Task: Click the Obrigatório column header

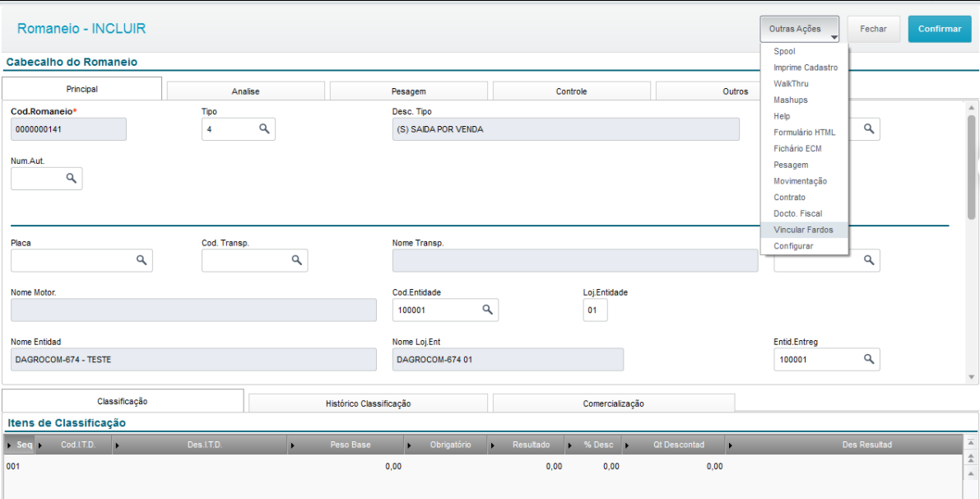Action: click(x=446, y=445)
